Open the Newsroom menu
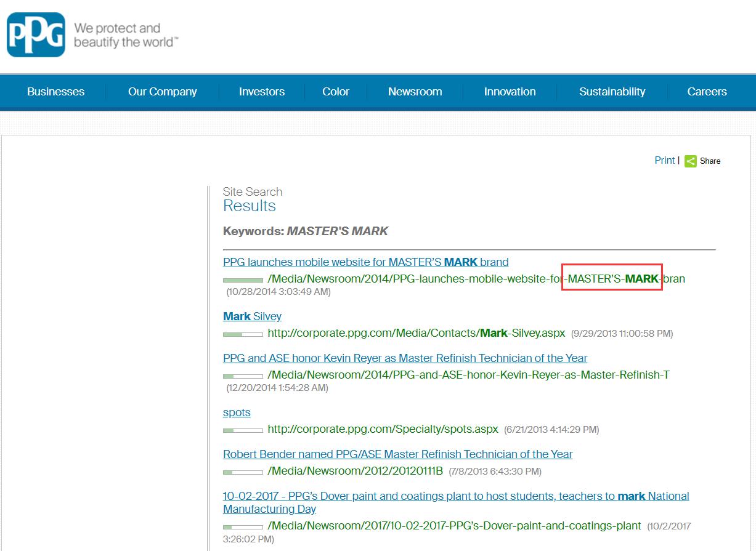 (415, 92)
